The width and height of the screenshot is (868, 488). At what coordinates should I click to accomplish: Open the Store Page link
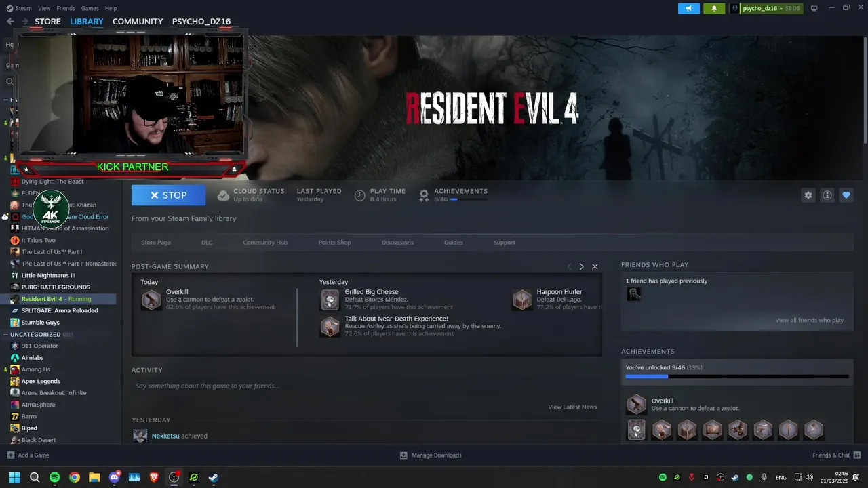(x=156, y=242)
